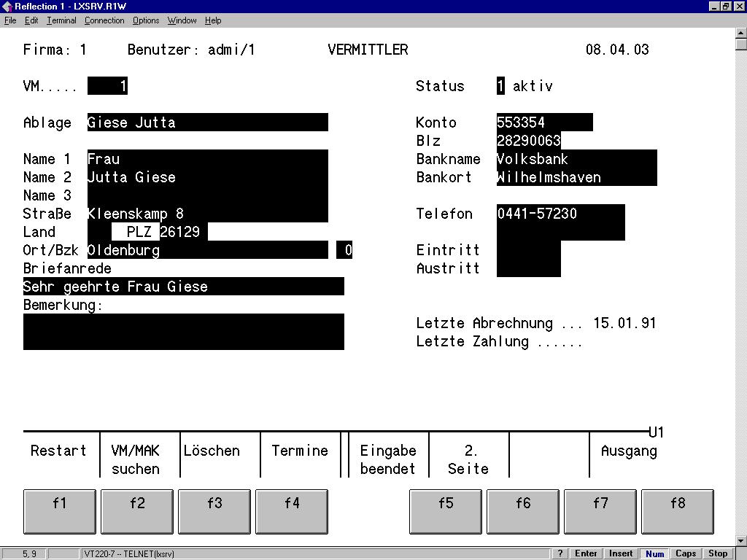Screen dimensions: 747x560
Task: Click the VERMITTLER screen title text
Action: [x=368, y=50]
